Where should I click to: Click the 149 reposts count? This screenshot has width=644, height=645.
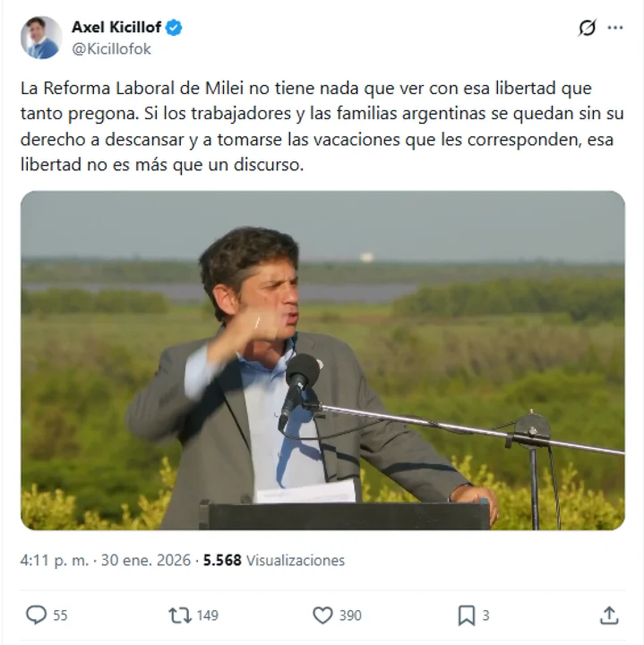coord(207,616)
